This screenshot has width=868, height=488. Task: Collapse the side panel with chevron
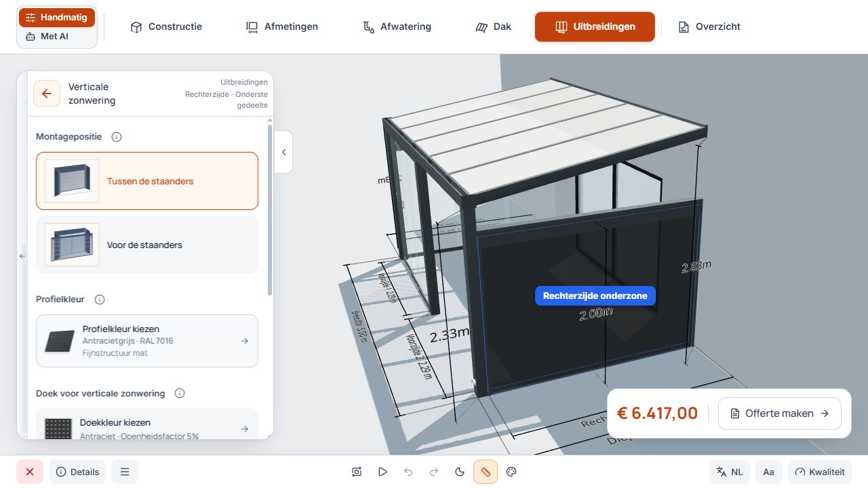click(x=283, y=152)
